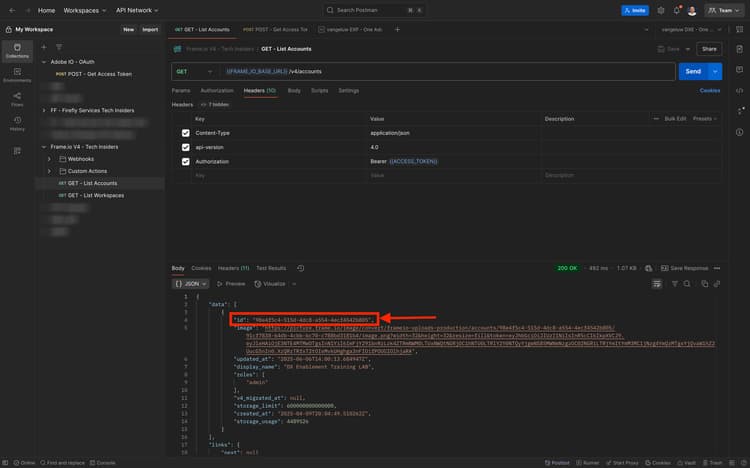
Task: Toggle the Authorization header checkbox
Action: point(185,161)
